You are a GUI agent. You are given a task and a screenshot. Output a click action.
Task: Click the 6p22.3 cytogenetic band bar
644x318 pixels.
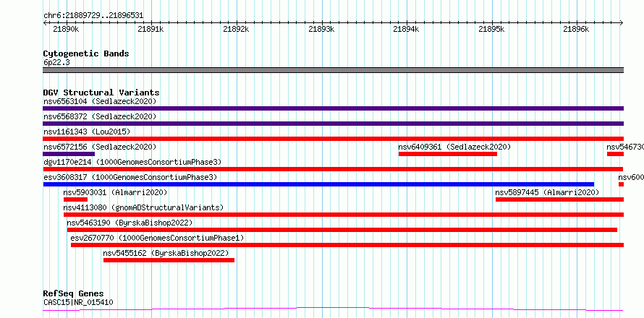click(x=333, y=70)
